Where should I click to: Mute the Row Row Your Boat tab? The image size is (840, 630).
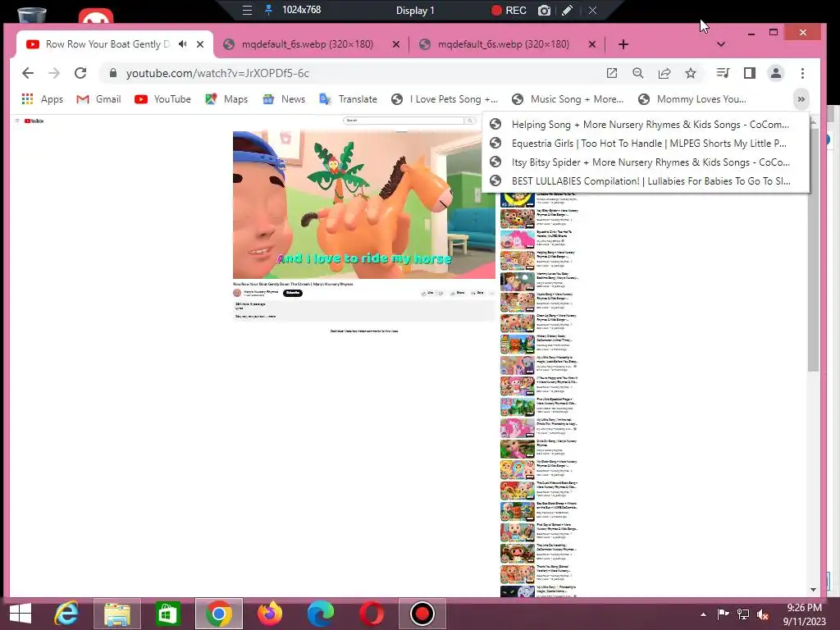pos(183,44)
